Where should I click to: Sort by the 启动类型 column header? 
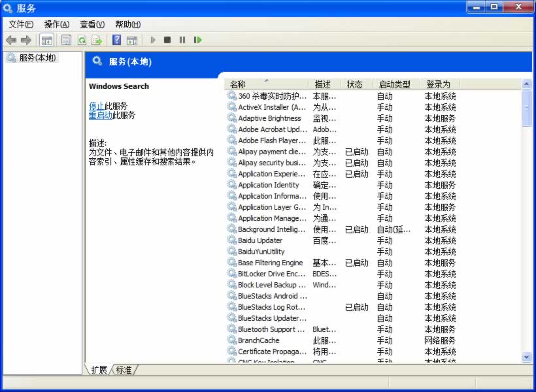[396, 84]
